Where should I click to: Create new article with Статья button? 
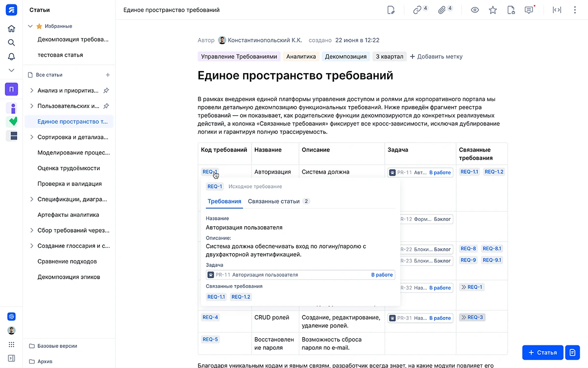point(542,352)
